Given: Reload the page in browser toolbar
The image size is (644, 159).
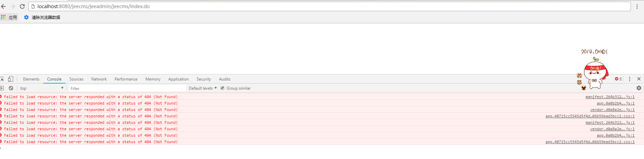Looking at the screenshot, I should tap(22, 6).
